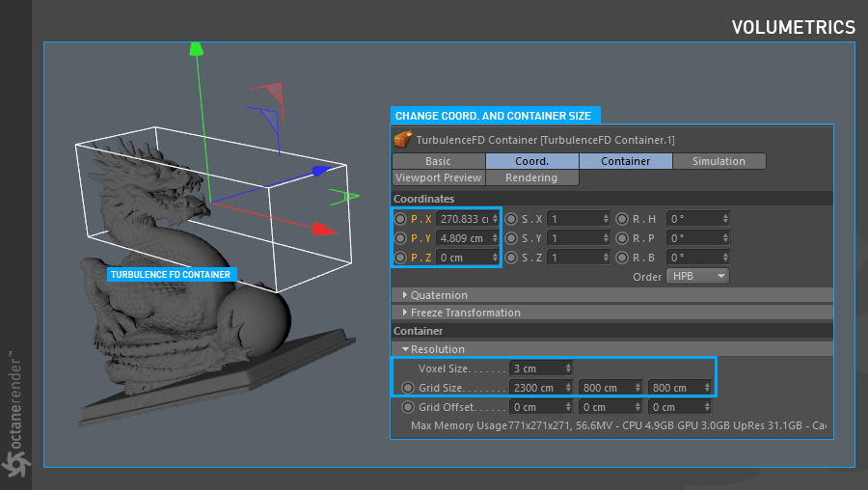The width and height of the screenshot is (868, 490).
Task: Switch to the Simulation tab
Action: [x=719, y=161]
